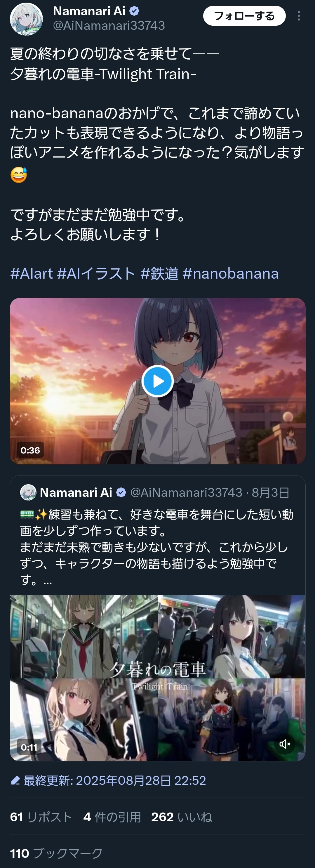Click the verified badge beside Namanari Ai
Image resolution: width=315 pixels, height=868 pixels.
(x=134, y=11)
